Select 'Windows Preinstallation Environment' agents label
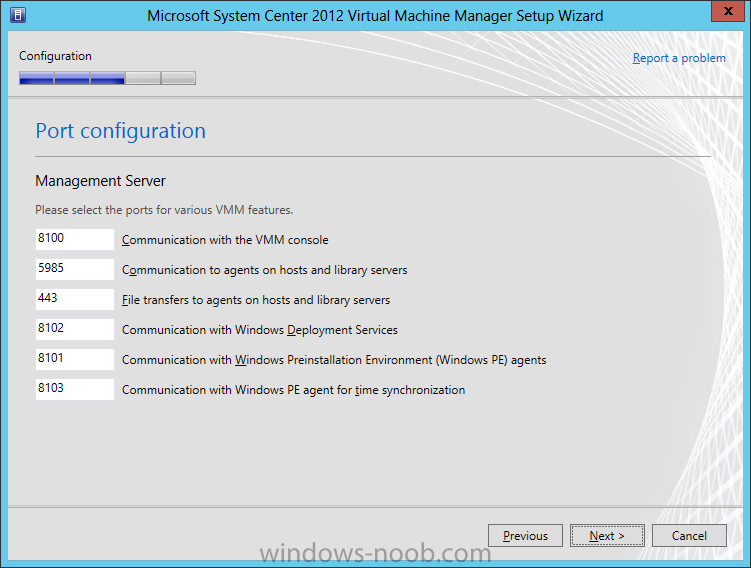The height and width of the screenshot is (568, 751). pyautogui.click(x=334, y=360)
